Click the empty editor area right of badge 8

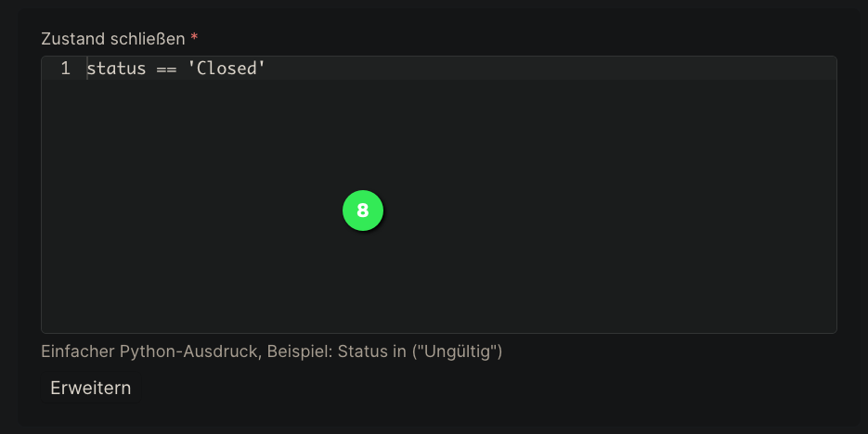(x=609, y=211)
